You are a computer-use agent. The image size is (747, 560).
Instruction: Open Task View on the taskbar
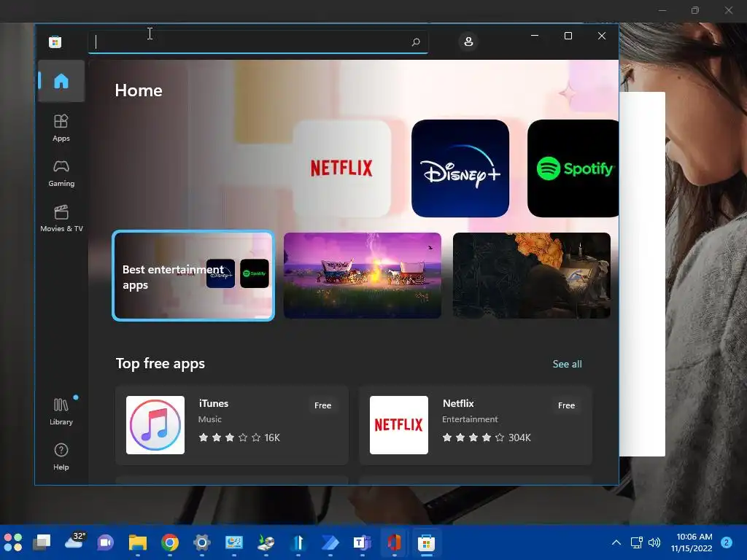click(42, 542)
